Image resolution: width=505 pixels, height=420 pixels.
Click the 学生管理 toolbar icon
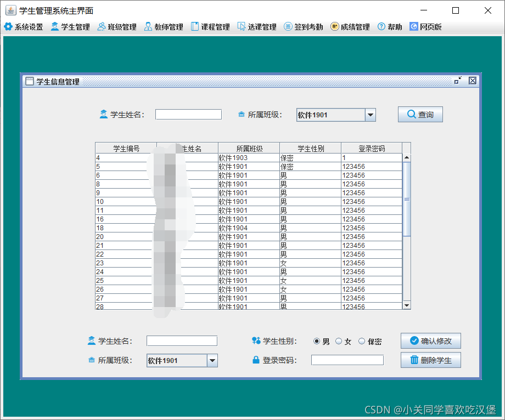(70, 26)
